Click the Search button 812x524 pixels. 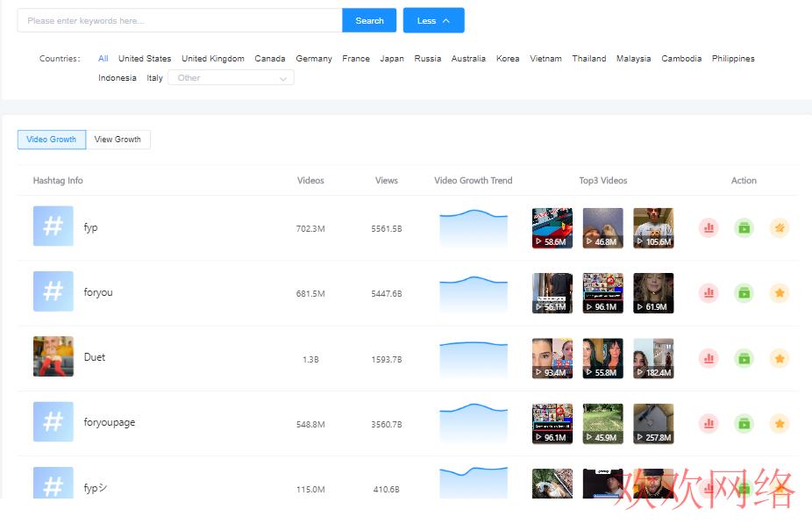click(369, 21)
